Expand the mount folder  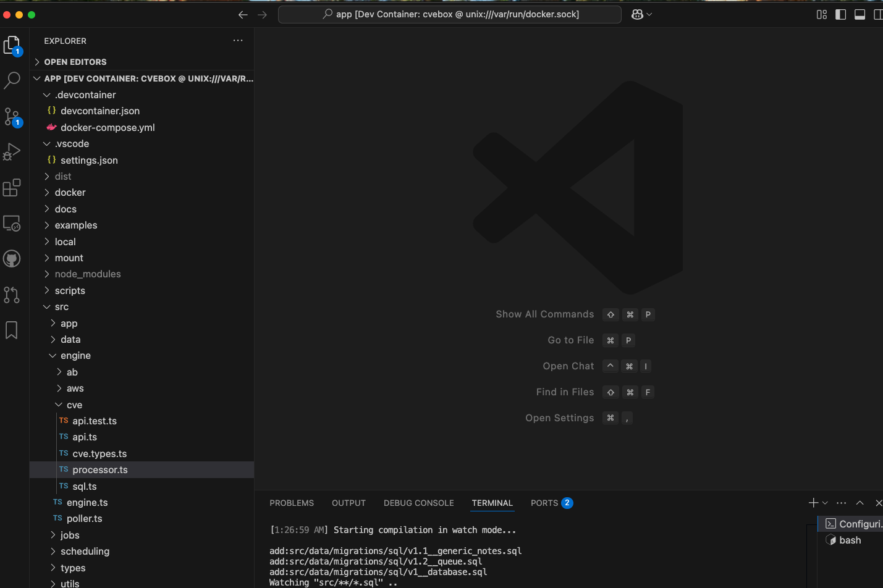coord(142,258)
